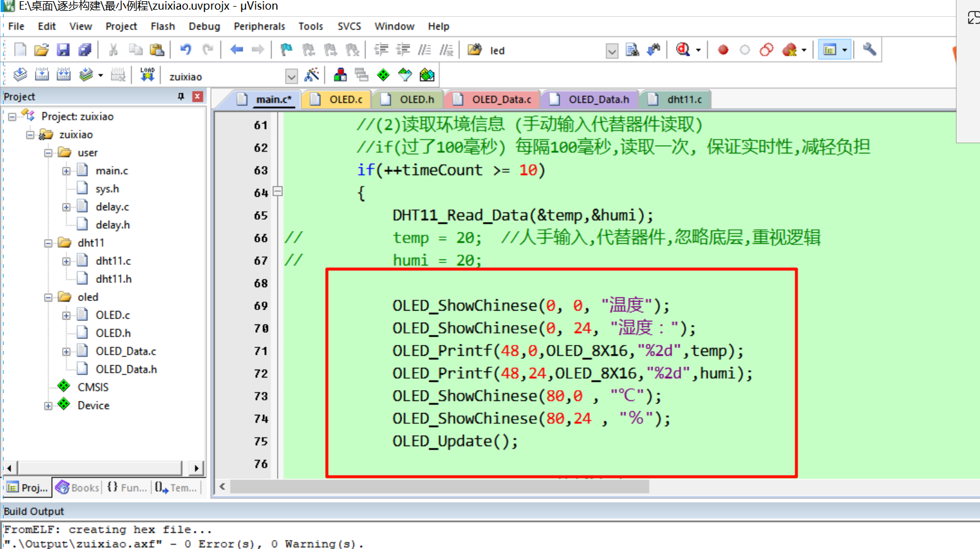Select dht11.h in the project tree
The width and height of the screenshot is (980, 549).
click(x=113, y=279)
